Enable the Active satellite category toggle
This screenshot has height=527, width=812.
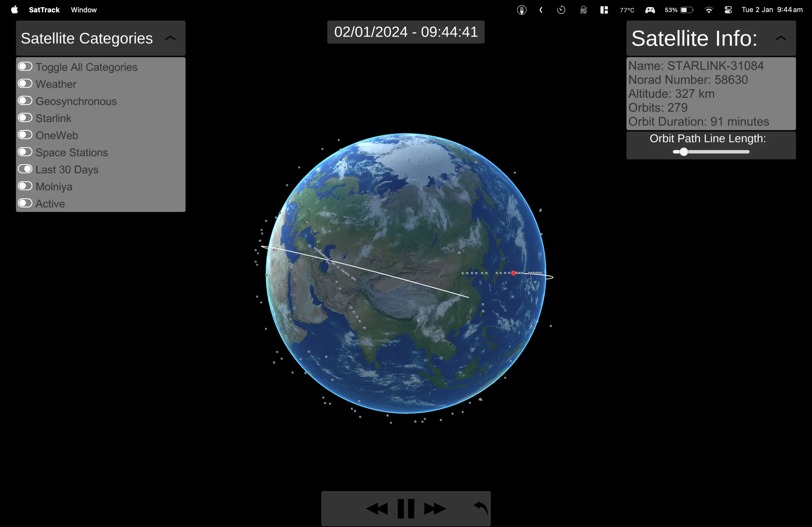coord(26,203)
